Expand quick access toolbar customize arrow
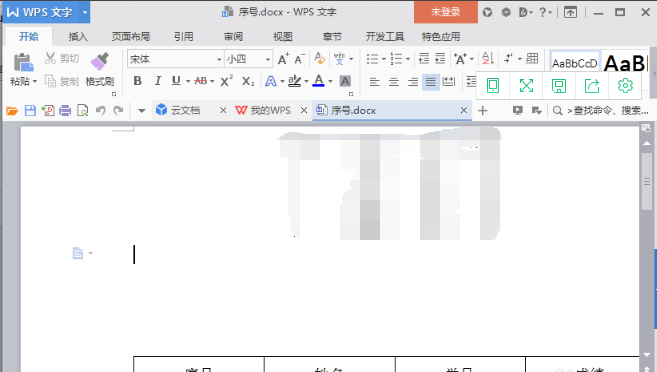The height and width of the screenshot is (372, 657). coord(142,111)
